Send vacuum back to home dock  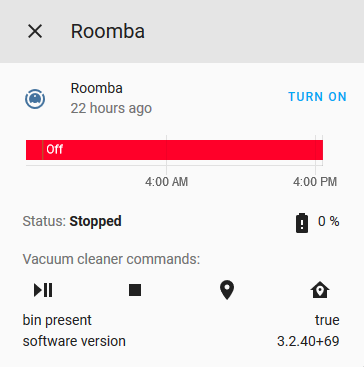click(x=320, y=290)
